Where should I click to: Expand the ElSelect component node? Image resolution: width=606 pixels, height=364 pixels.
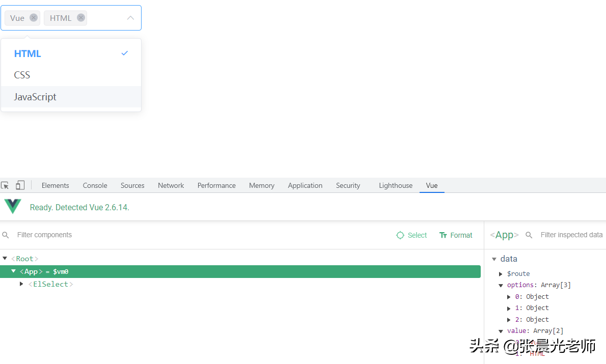tap(21, 284)
